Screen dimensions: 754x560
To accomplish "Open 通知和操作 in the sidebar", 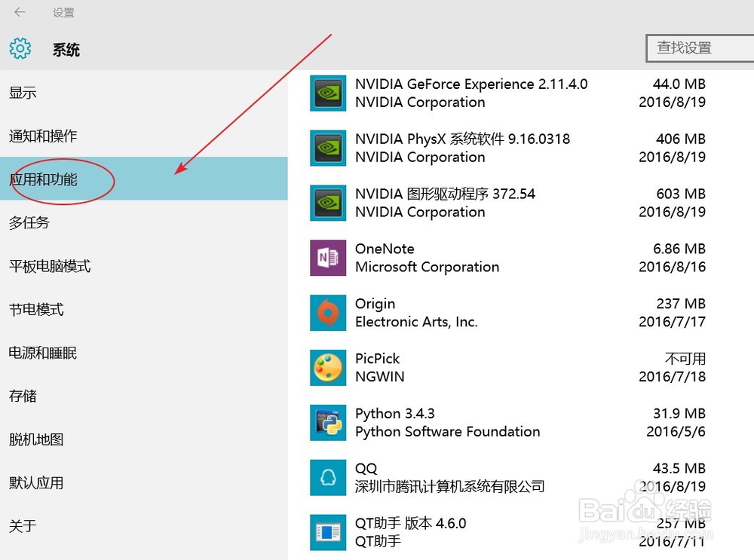I will point(43,136).
